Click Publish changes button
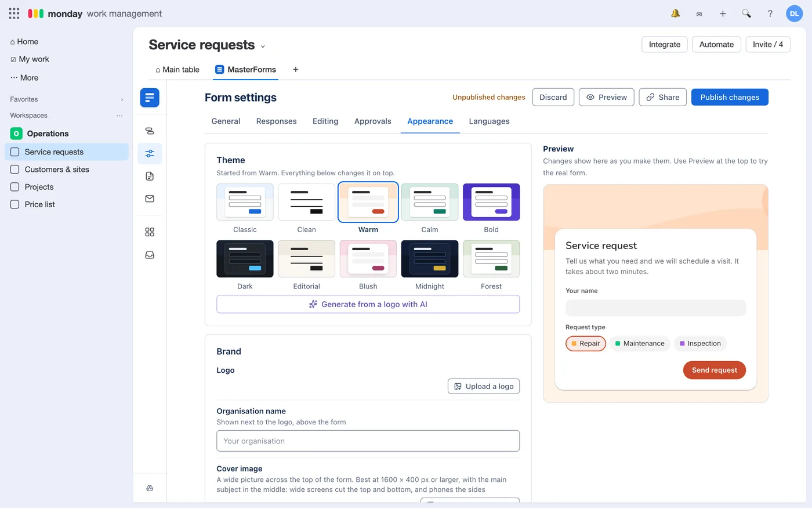 tap(730, 97)
